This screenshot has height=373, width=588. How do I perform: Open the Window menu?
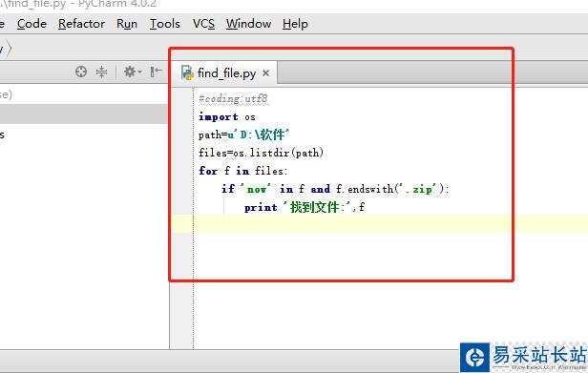[248, 24]
